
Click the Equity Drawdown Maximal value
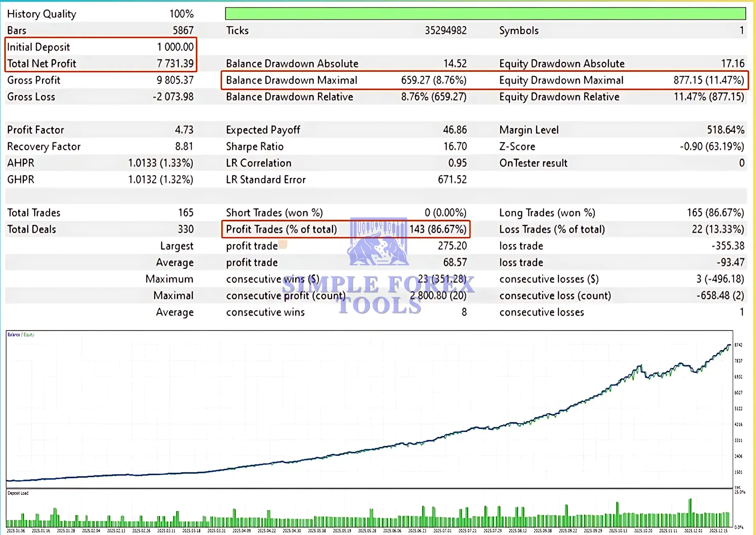tap(708, 80)
